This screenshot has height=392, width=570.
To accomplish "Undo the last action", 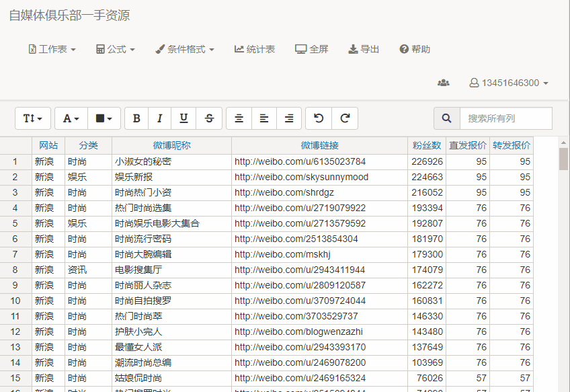I will pos(319,118).
